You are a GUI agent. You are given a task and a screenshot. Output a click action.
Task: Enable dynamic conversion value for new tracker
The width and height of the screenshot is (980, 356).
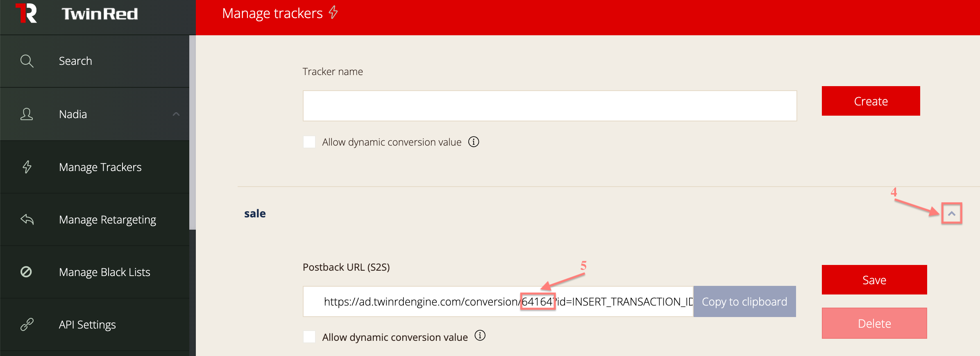pyautogui.click(x=309, y=142)
